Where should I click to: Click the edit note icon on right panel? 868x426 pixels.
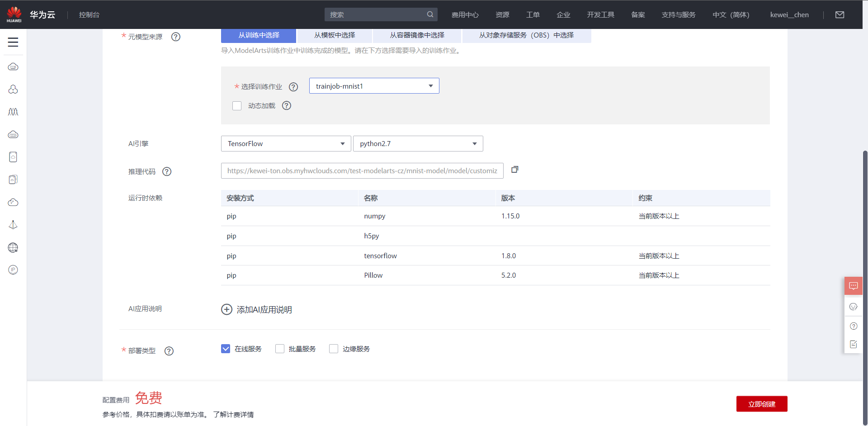click(854, 345)
